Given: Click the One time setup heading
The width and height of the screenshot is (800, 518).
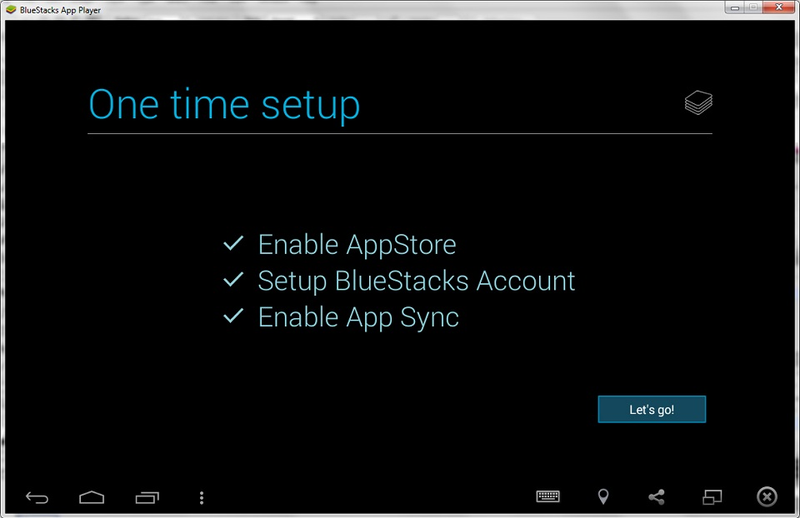Looking at the screenshot, I should [x=224, y=105].
